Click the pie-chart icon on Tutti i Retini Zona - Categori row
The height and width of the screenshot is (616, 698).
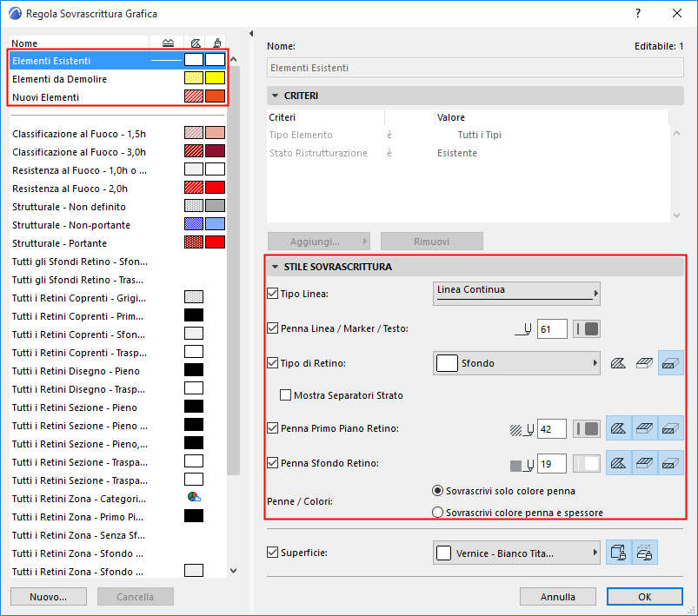(x=194, y=497)
